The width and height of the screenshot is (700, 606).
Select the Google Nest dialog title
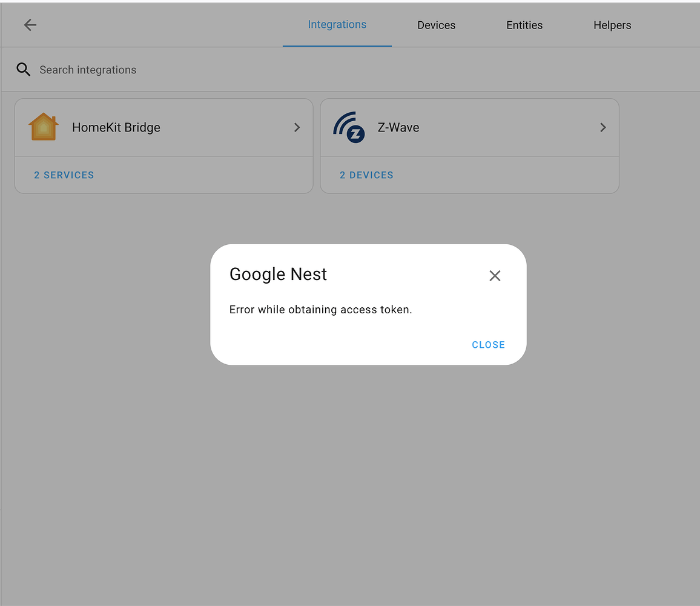point(278,274)
